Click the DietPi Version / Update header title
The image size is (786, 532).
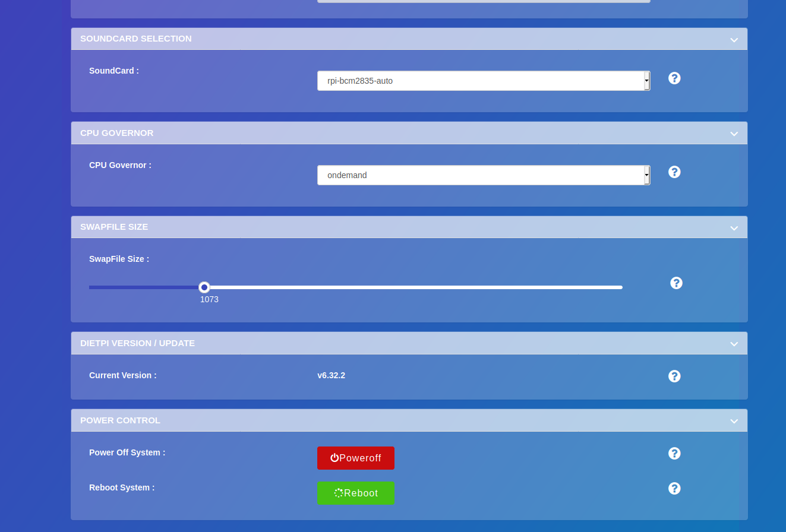pyautogui.click(x=137, y=343)
